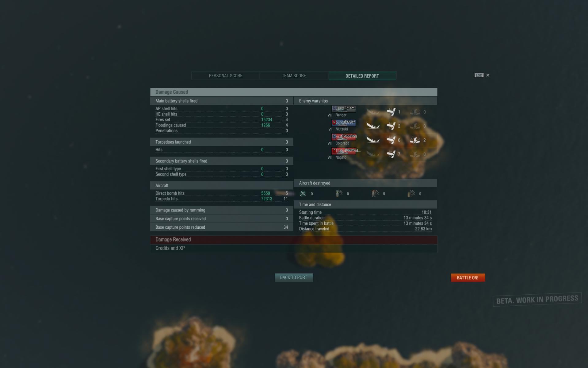Screen dimensions: 588x368
Task: Expand the Credits and XP section
Action: pos(294,248)
